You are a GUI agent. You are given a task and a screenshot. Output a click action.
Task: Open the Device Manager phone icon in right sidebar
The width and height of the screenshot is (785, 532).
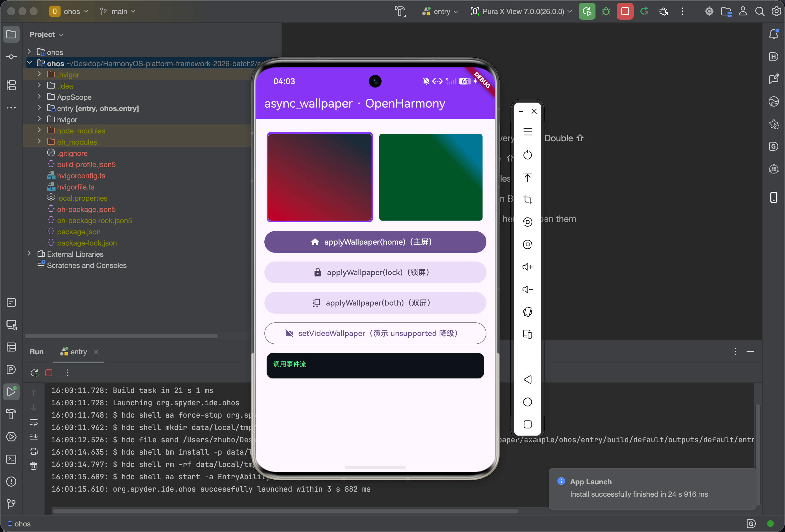pyautogui.click(x=774, y=197)
